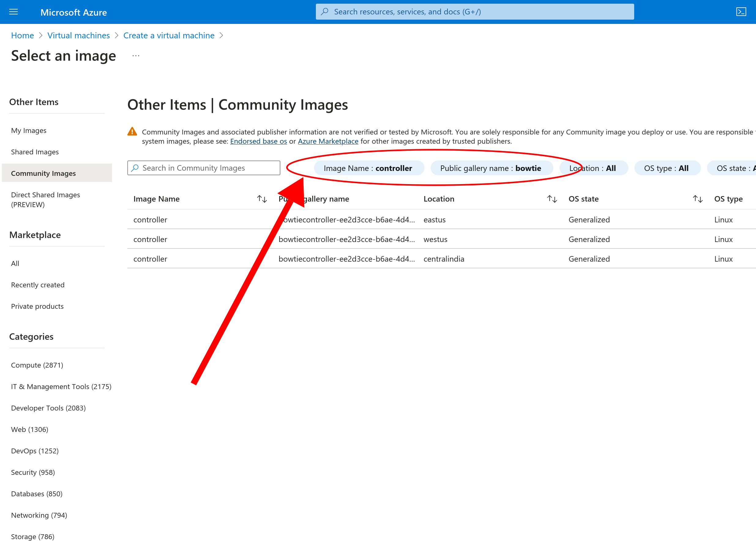Image resolution: width=756 pixels, height=541 pixels.
Task: Click the warning triangle icon
Action: click(x=132, y=132)
